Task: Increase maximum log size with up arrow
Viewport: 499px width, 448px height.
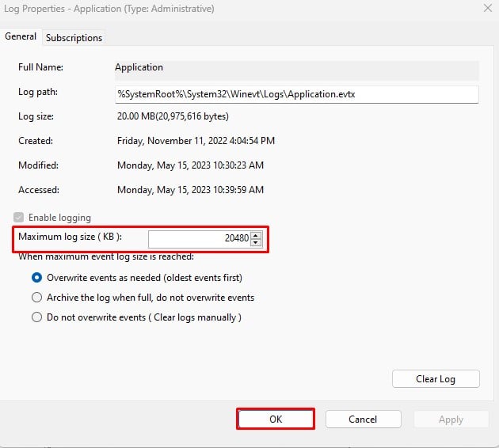Action: 256,234
